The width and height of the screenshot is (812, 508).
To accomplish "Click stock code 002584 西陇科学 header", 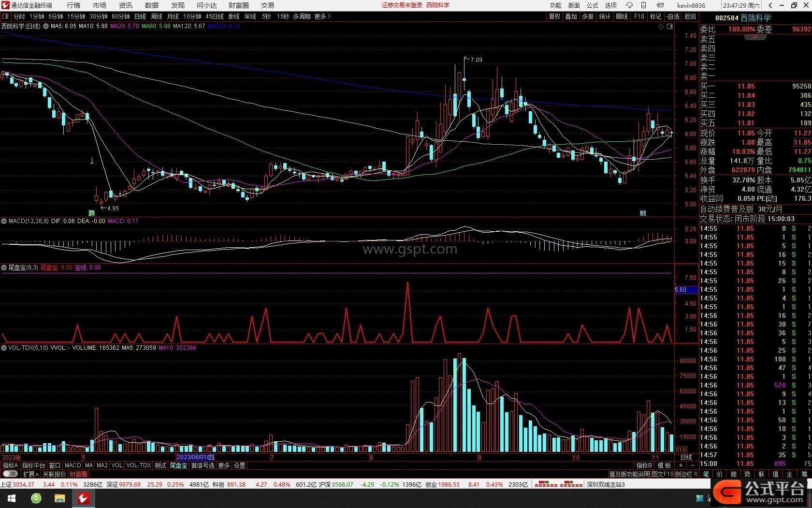I will (743, 18).
